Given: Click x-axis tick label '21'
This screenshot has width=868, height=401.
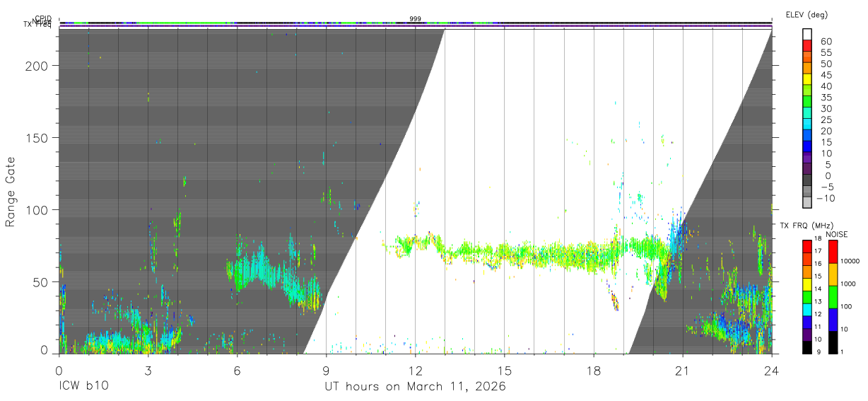Looking at the screenshot, I should (682, 370).
